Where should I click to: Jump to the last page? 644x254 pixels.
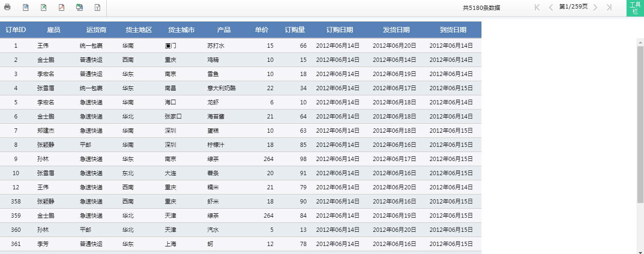[609, 7]
